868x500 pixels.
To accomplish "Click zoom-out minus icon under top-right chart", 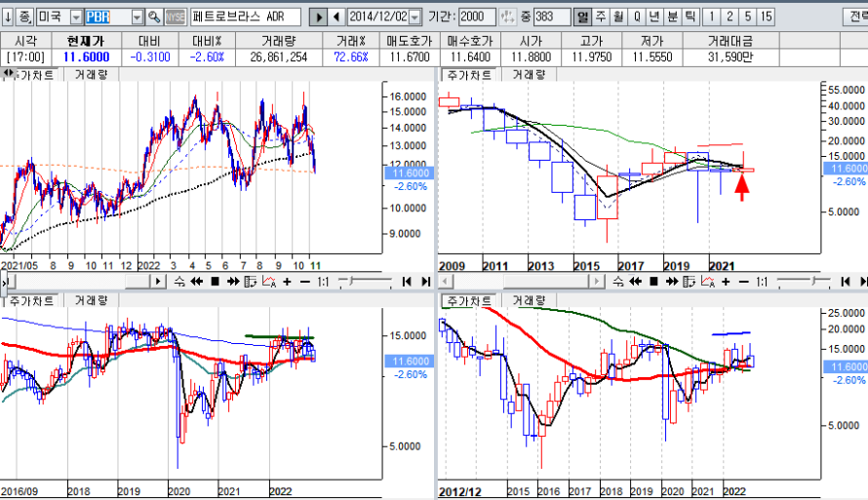I will pos(743,281).
